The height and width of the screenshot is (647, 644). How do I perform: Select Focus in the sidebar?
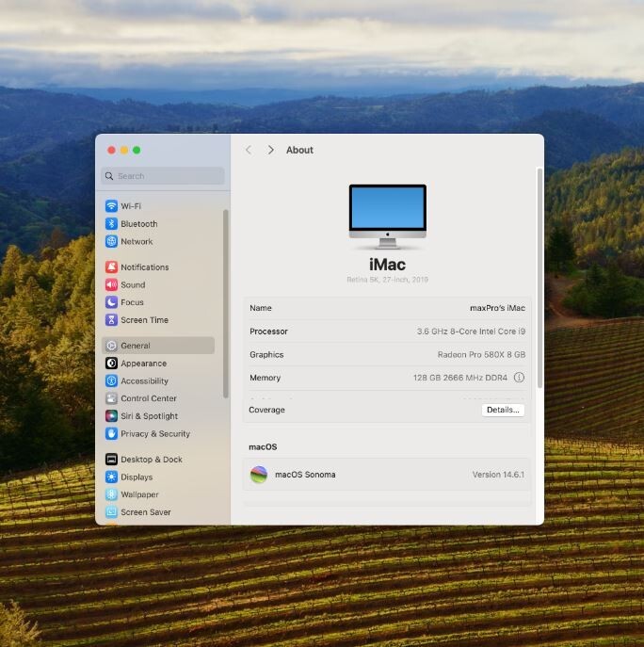click(x=132, y=302)
